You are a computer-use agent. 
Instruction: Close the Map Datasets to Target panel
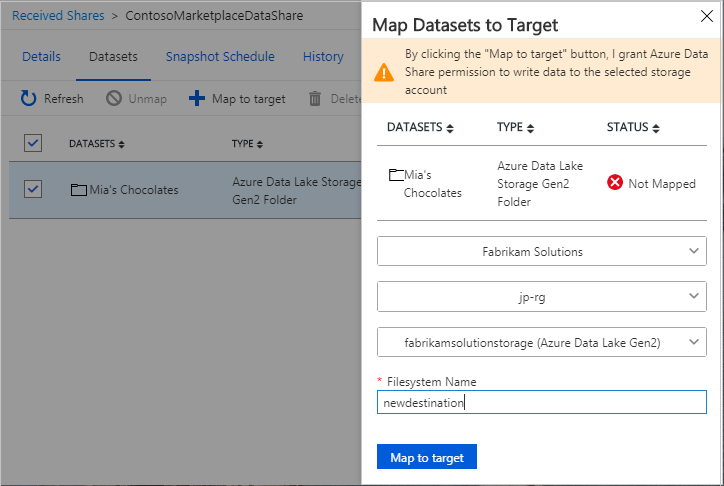coord(709,15)
